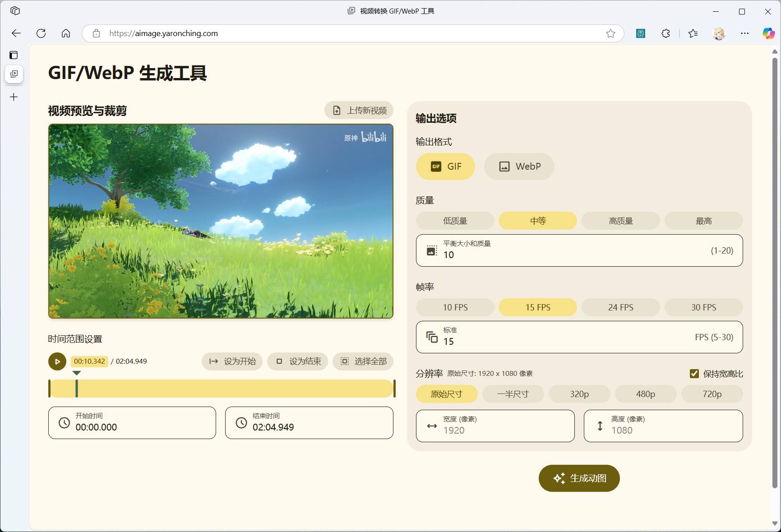This screenshot has width=781, height=532.
Task: Click the quality value field showing 10
Action: (x=579, y=250)
